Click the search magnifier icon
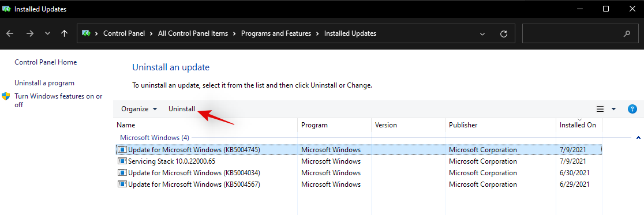The height and width of the screenshot is (215, 644). point(627,33)
